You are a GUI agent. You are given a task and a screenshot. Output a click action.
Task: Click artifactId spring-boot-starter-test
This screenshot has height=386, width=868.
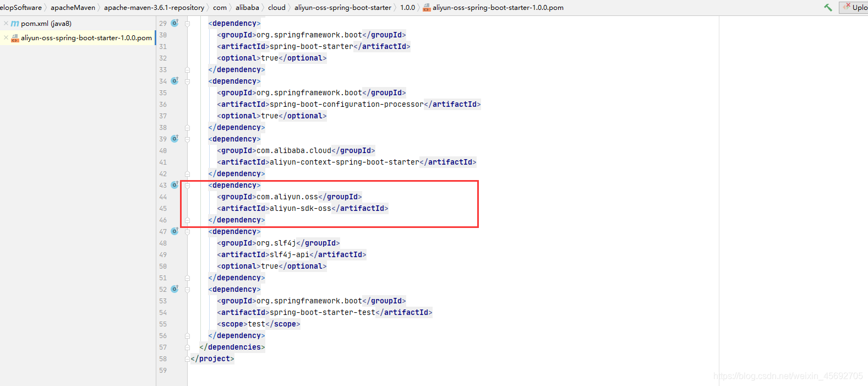(x=323, y=312)
